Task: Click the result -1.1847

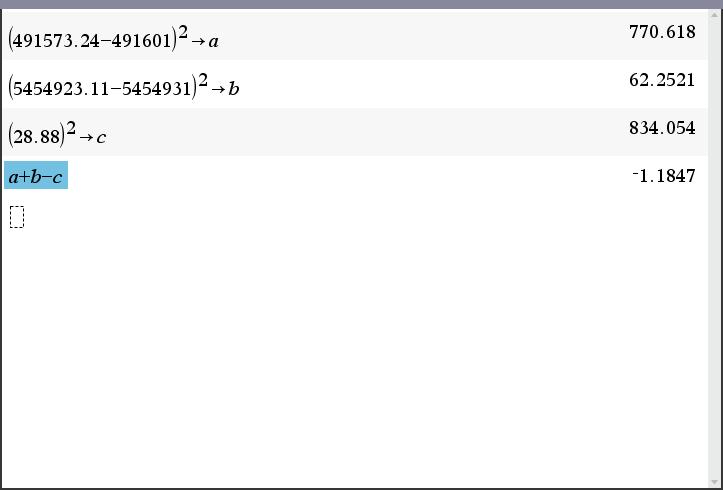Action: tap(664, 176)
